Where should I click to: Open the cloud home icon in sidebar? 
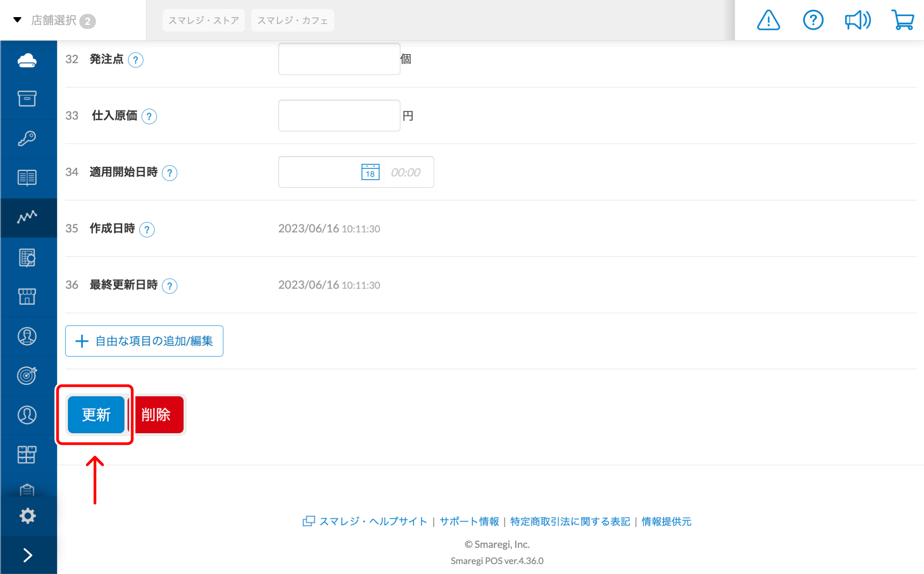[x=27, y=60]
